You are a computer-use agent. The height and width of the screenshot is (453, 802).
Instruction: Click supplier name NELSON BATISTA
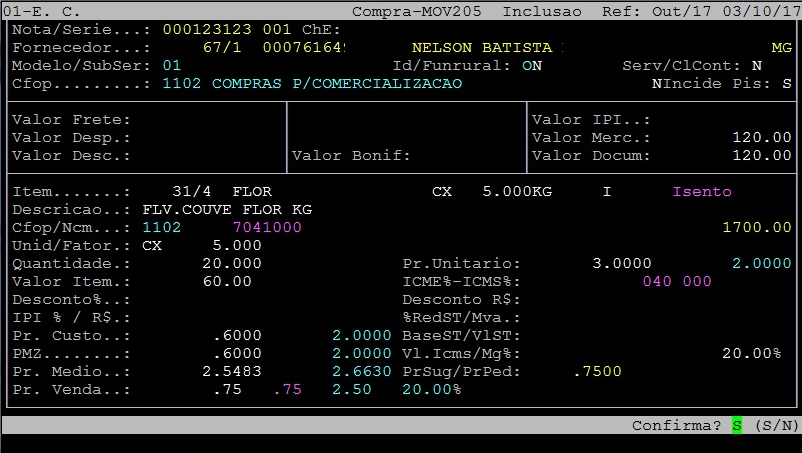pyautogui.click(x=481, y=48)
